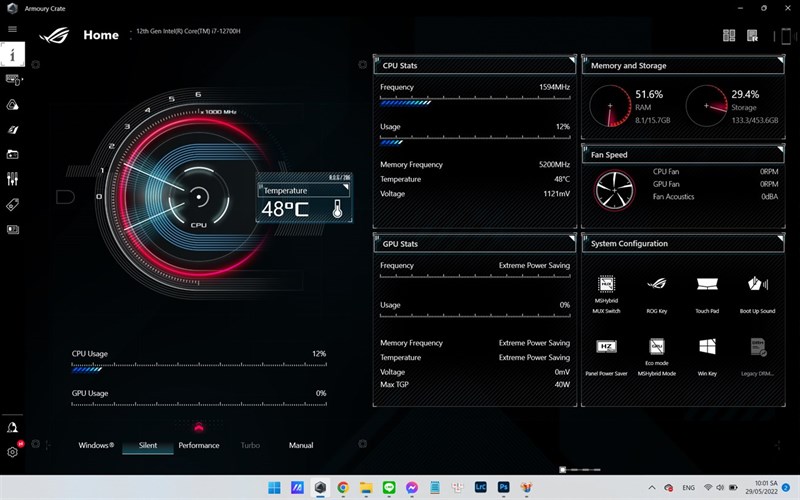This screenshot has height=500, width=800.
Task: Click the 'Fan Acoustics' row
Action: [715, 197]
